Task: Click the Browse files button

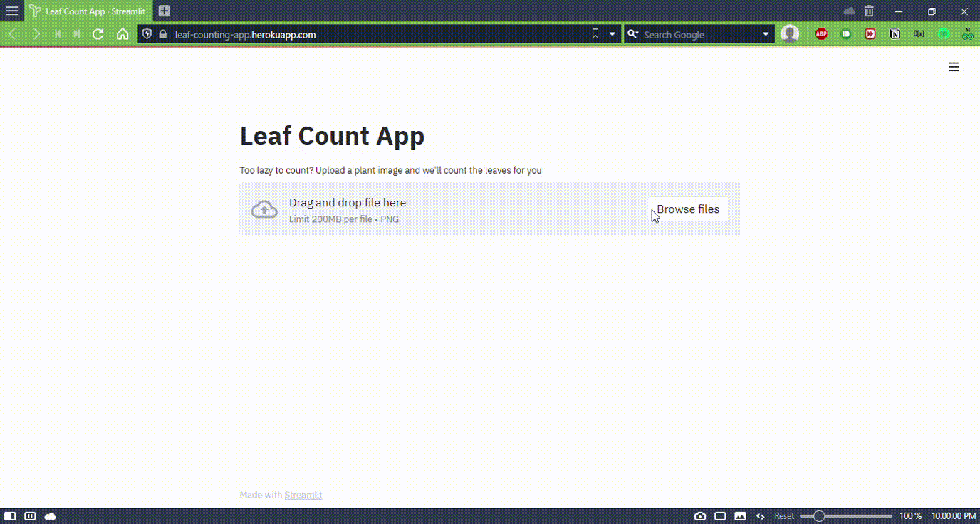Action: pos(688,209)
